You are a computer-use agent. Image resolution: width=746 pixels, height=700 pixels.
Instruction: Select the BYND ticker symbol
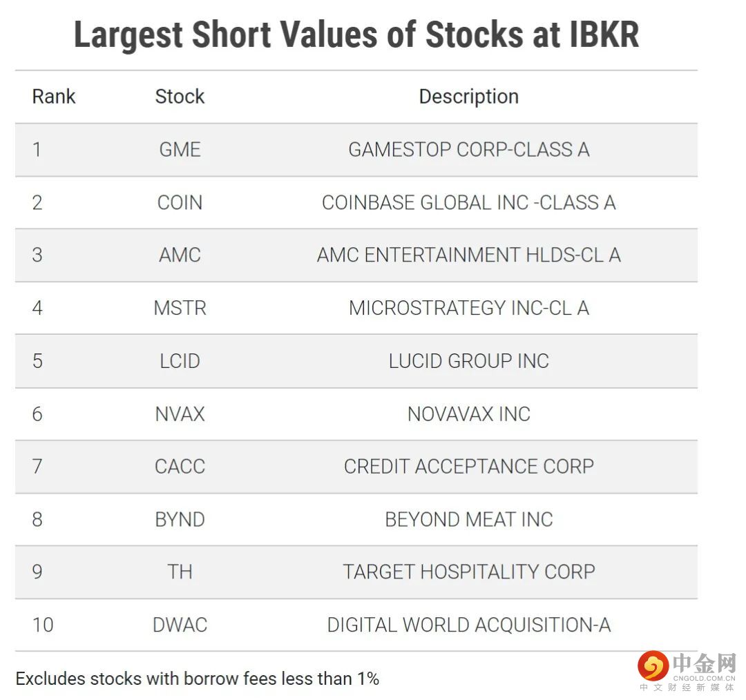180,520
